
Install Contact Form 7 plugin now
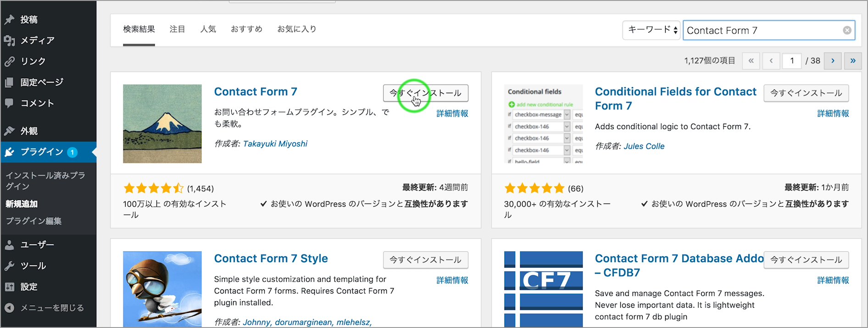[426, 93]
